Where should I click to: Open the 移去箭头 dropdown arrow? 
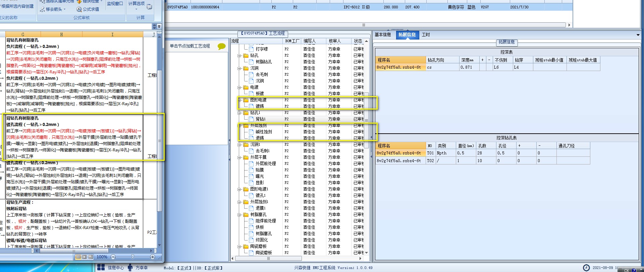coord(65,9)
